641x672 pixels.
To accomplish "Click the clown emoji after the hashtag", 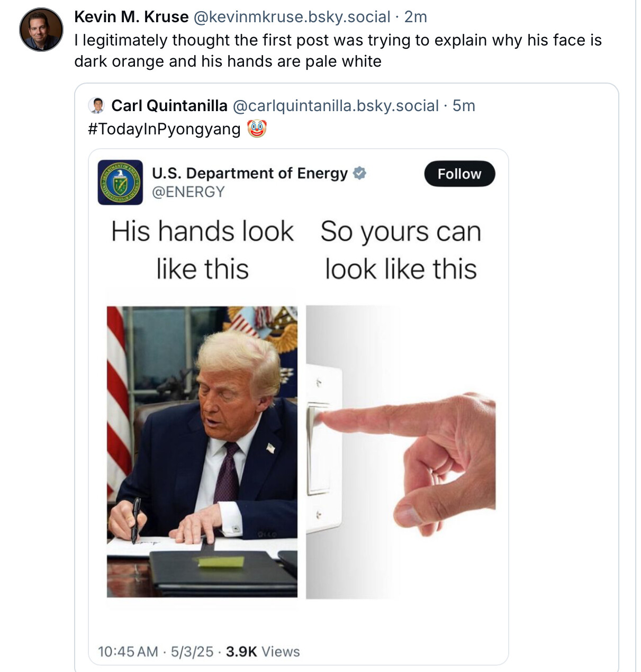I will click(x=257, y=129).
